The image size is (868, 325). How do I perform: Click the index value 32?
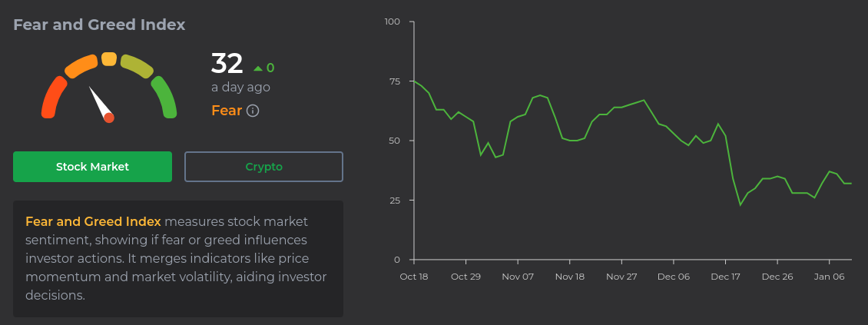click(x=227, y=64)
